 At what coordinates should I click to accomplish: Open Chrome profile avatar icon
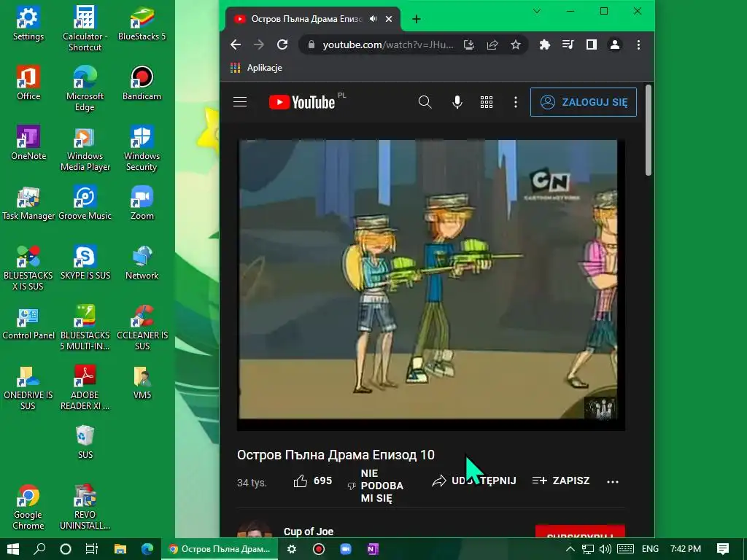tap(614, 44)
